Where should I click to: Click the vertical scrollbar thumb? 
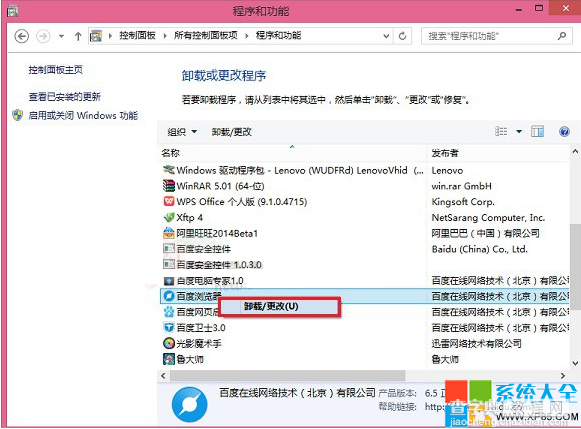point(575,266)
